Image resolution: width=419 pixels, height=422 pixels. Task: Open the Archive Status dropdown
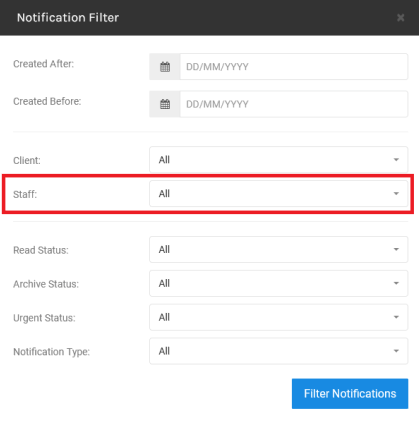click(x=279, y=284)
